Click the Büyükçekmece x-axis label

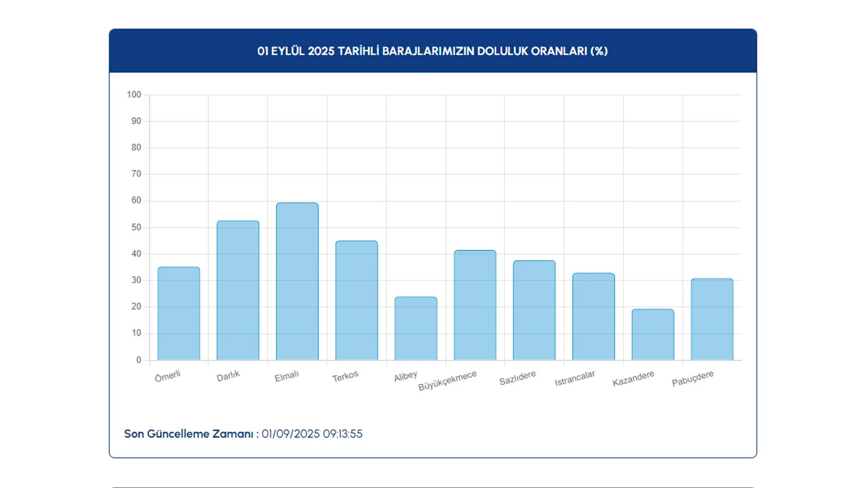point(448,381)
